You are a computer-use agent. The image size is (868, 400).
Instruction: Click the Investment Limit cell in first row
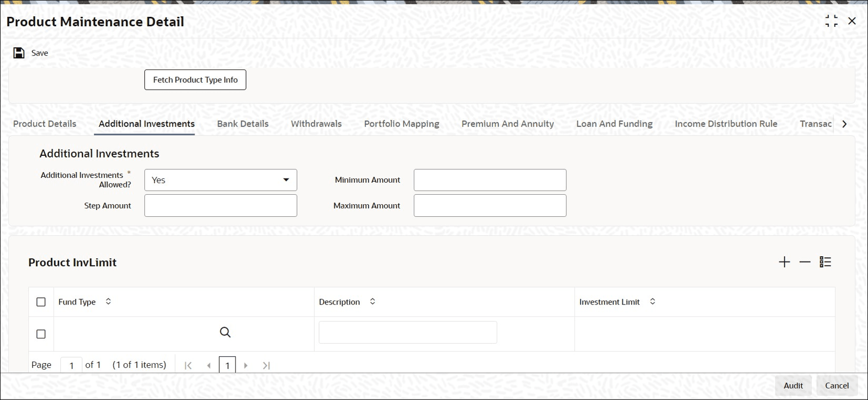pyautogui.click(x=705, y=334)
